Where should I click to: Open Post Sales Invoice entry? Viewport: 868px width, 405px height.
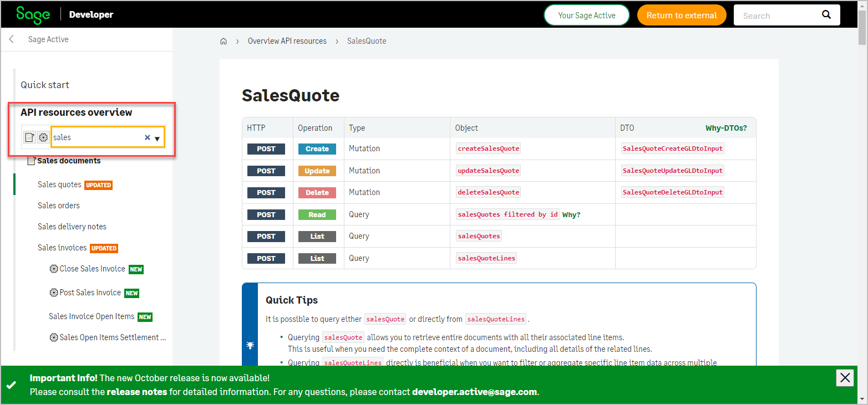pyautogui.click(x=90, y=293)
